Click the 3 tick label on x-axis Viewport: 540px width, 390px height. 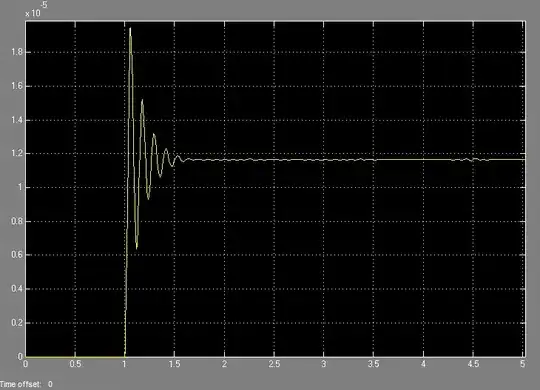click(324, 364)
